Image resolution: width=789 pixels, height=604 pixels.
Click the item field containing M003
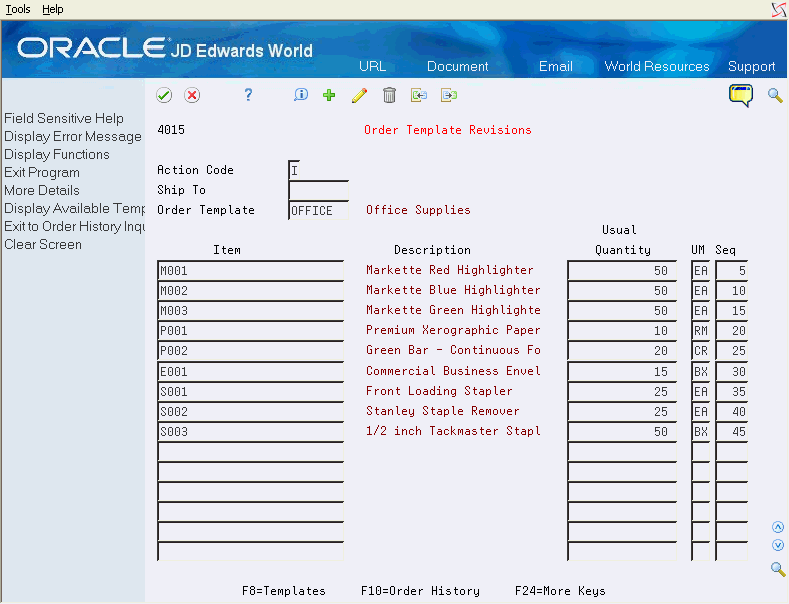point(251,311)
